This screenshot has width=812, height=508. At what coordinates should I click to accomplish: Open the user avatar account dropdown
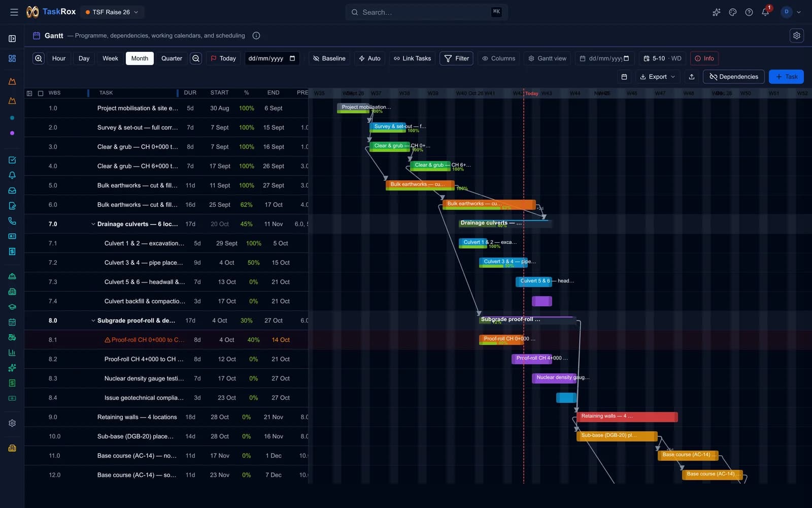click(791, 12)
